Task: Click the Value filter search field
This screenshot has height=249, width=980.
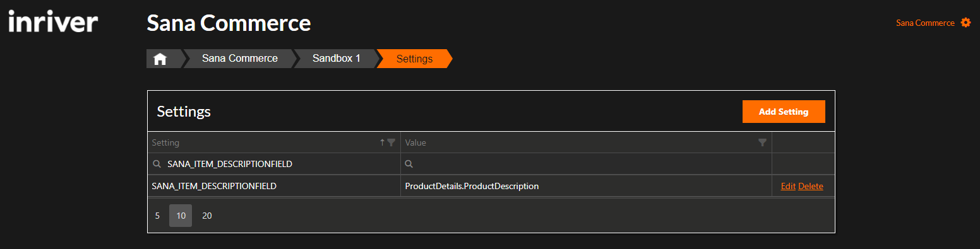Action: click(586, 164)
